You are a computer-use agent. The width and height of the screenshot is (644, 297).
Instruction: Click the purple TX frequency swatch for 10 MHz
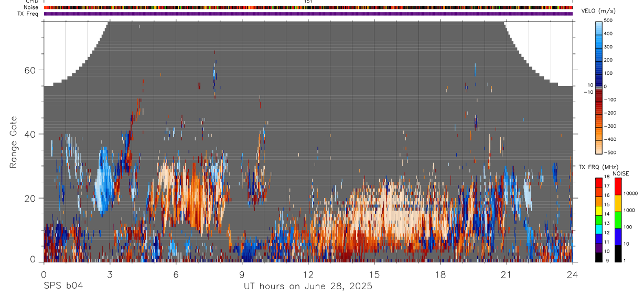(599, 248)
